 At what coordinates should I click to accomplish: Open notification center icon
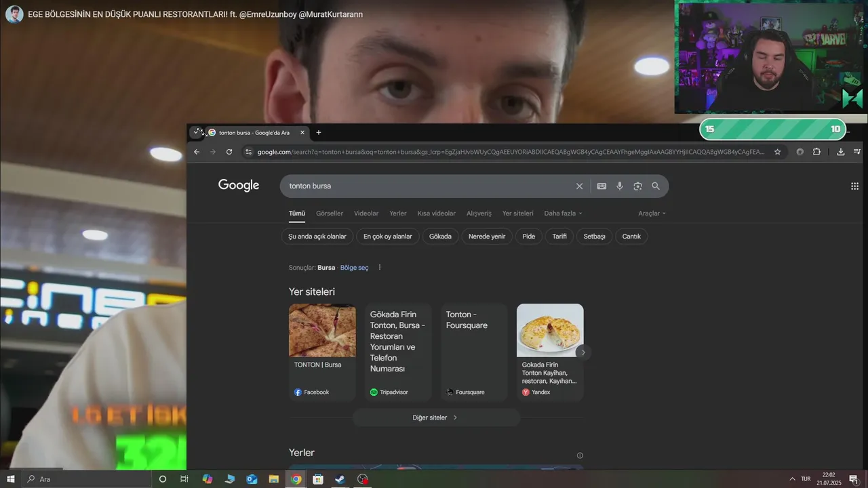pyautogui.click(x=854, y=479)
